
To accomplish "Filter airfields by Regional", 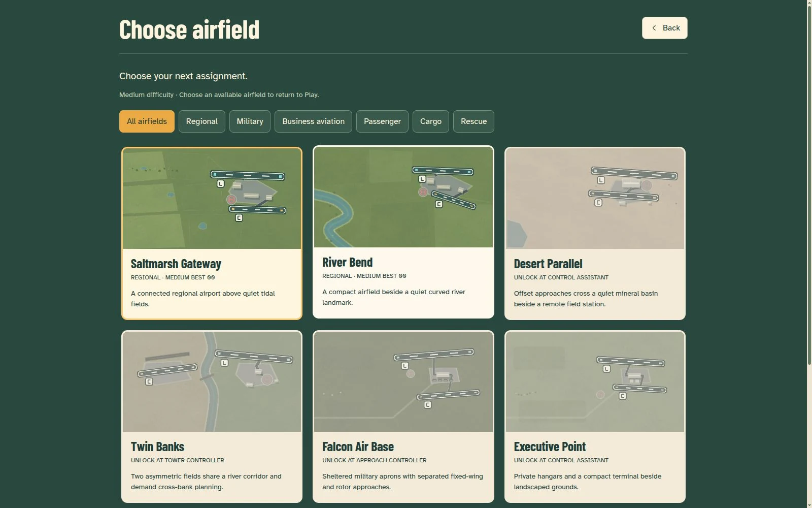I will point(201,121).
